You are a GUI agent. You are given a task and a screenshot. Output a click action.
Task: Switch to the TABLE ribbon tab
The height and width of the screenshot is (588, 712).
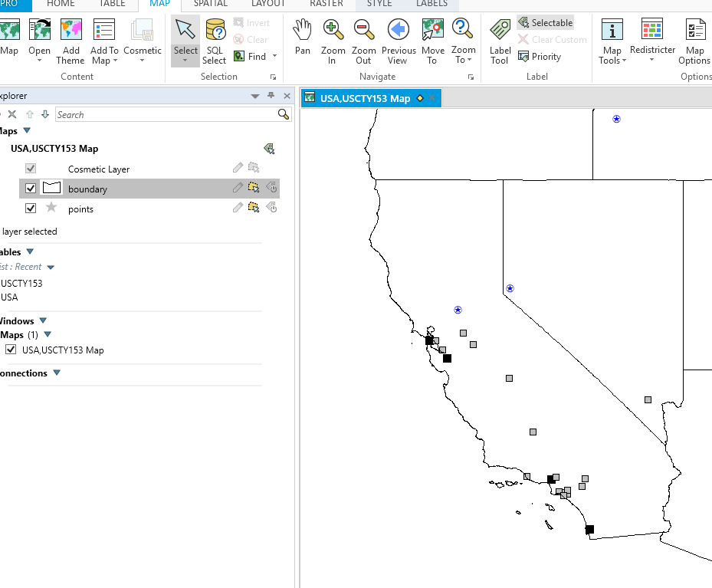click(112, 4)
